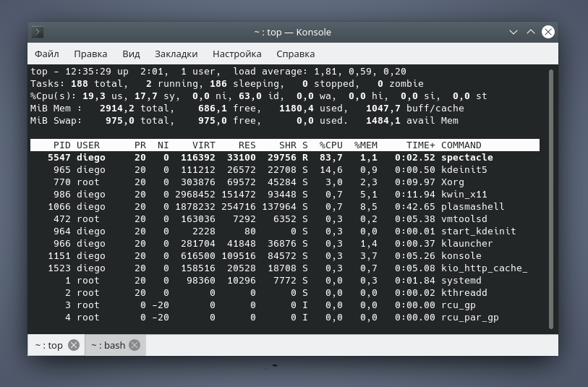Open the Настройка menu
This screenshot has height=387, width=588.
pos(237,54)
